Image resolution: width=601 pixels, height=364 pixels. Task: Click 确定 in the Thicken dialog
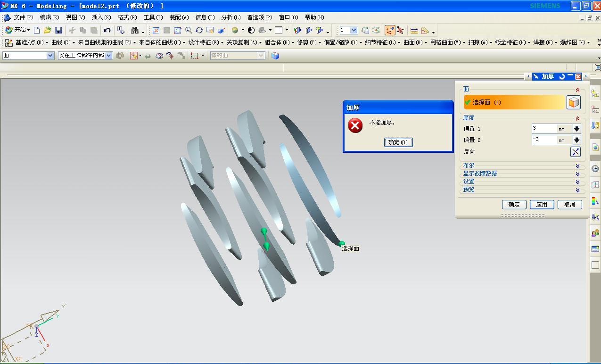click(x=514, y=205)
